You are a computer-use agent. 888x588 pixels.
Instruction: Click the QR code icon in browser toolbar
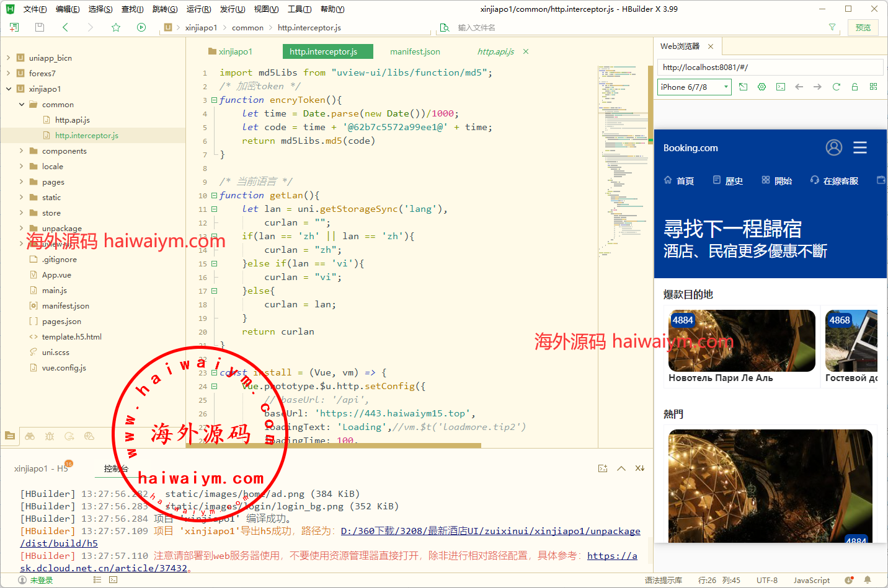pos(873,87)
